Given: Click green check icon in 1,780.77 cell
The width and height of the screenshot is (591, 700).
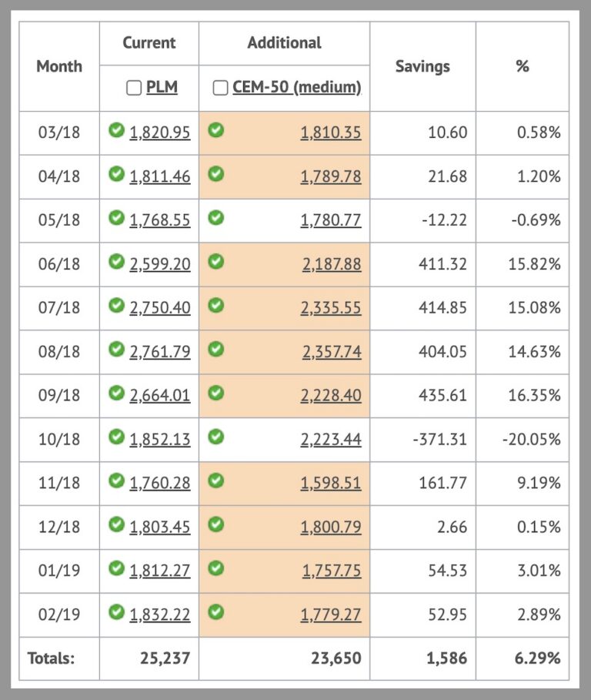Looking at the screenshot, I should [x=216, y=219].
